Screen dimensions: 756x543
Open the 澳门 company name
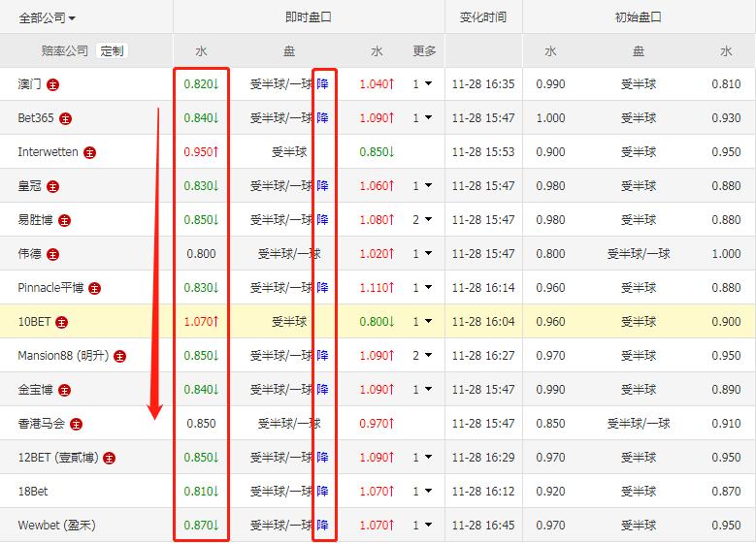click(29, 84)
